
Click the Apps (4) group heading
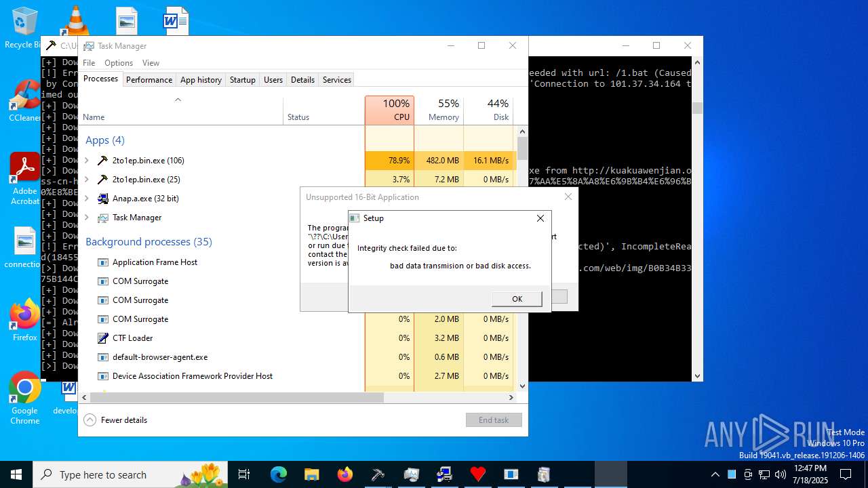point(104,140)
